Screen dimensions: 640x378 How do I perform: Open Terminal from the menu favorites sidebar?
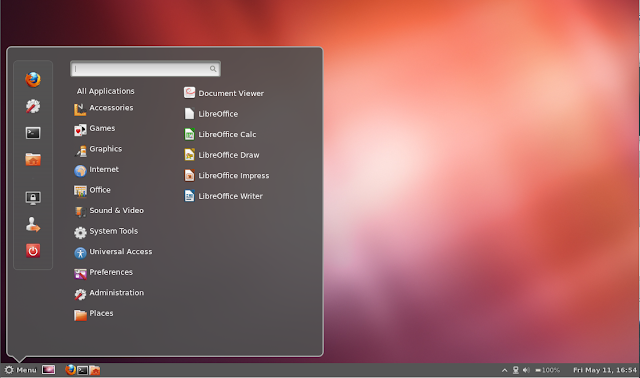33,133
